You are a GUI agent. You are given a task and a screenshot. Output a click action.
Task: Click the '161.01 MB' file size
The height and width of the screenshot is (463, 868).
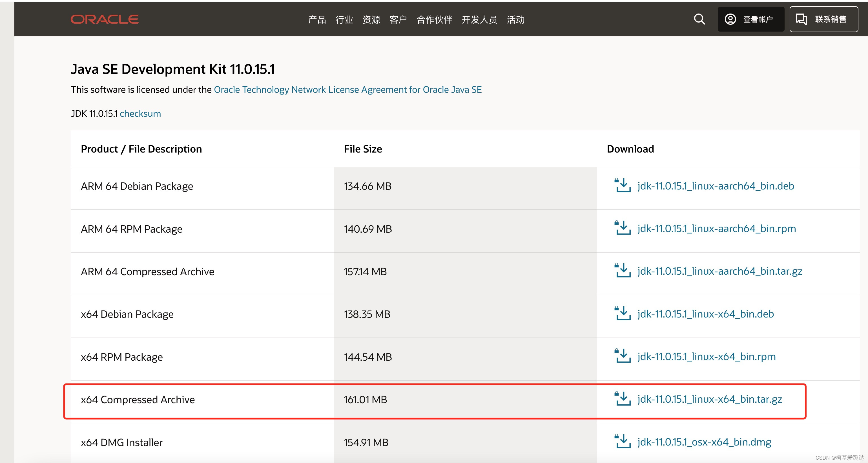click(365, 400)
